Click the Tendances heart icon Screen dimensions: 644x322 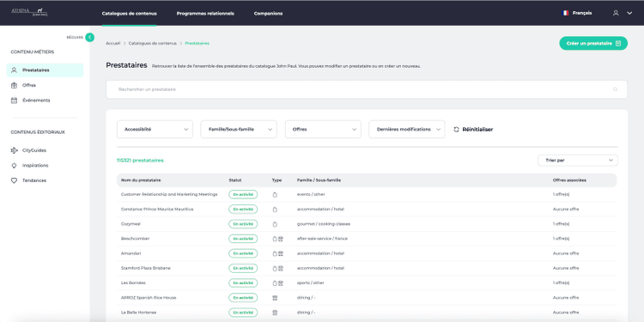pyautogui.click(x=14, y=180)
